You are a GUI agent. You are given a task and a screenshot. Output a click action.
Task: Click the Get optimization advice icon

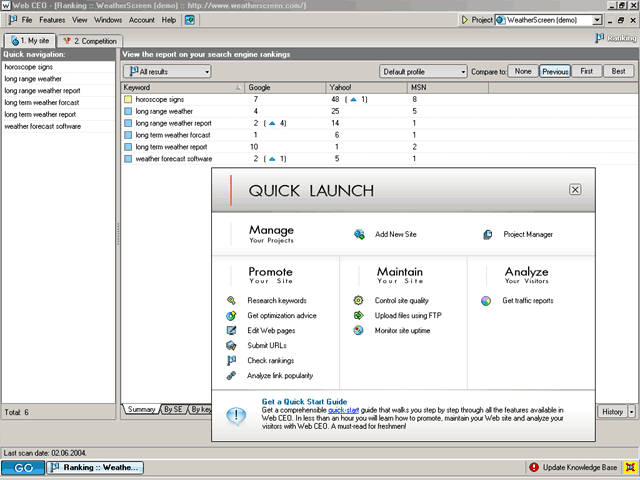click(x=231, y=316)
